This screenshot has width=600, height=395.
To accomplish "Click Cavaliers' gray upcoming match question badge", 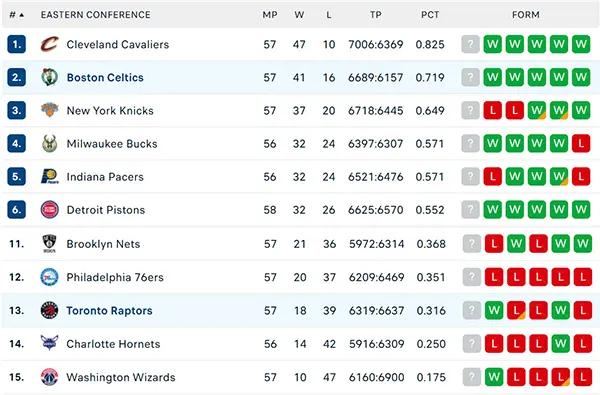I will 470,44.
